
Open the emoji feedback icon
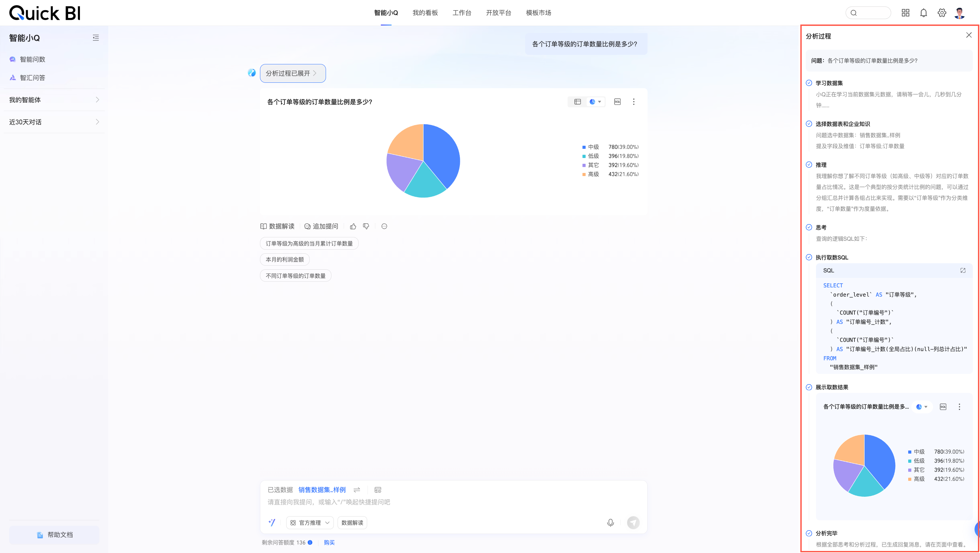[x=384, y=226]
